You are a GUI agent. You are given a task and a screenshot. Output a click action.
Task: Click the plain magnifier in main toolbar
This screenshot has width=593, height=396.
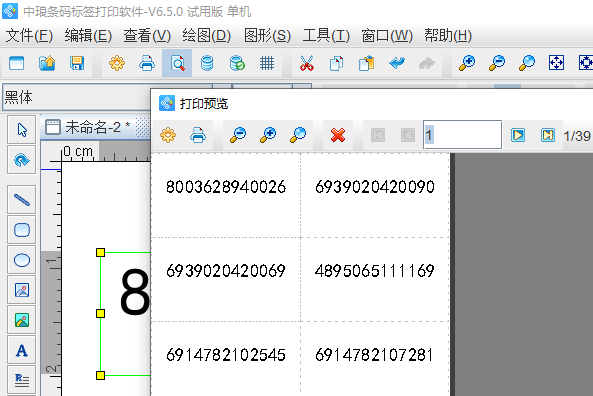(526, 63)
